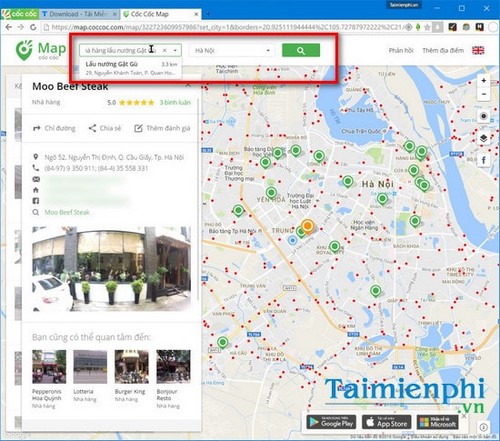
Task: Open the 3 bình luận comments link
Action: (x=175, y=102)
